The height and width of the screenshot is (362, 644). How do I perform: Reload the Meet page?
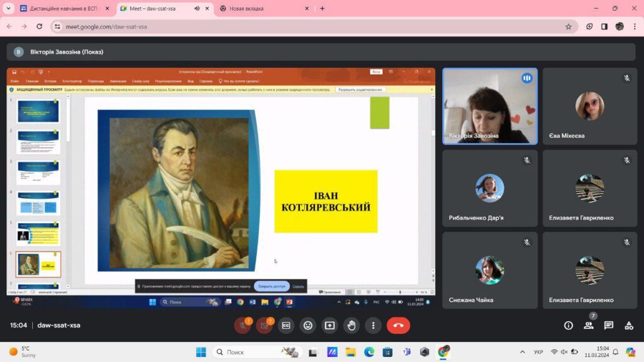39,26
